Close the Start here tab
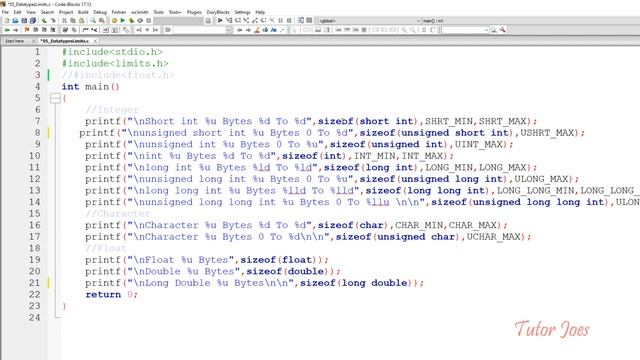This screenshot has width=640, height=360. point(33,41)
